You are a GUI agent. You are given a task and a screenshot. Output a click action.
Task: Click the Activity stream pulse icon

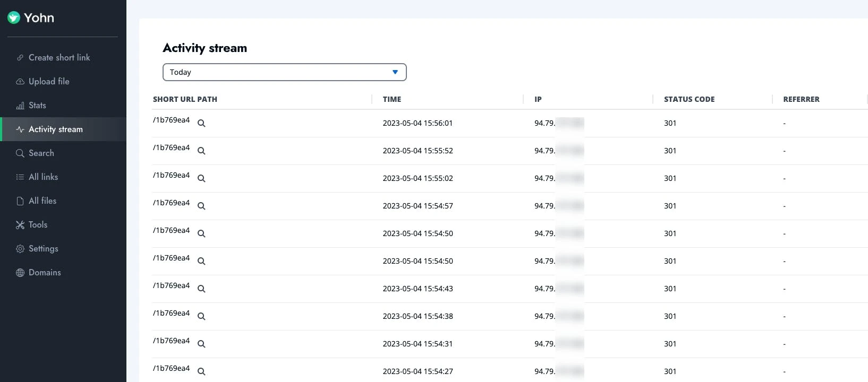(20, 129)
